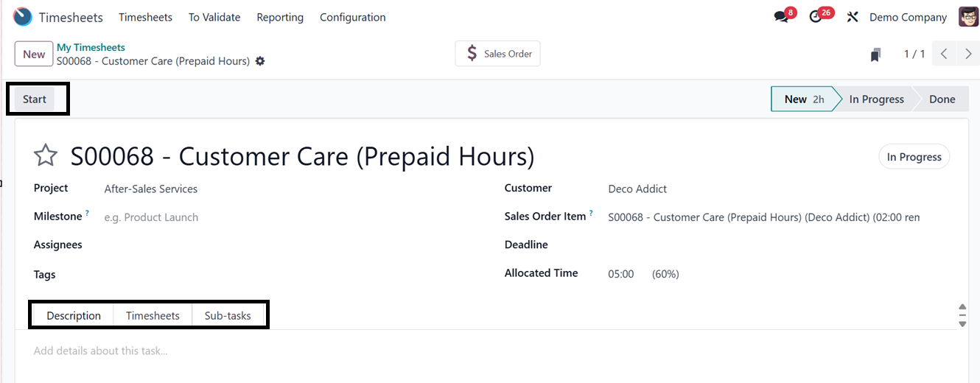Image resolution: width=980 pixels, height=383 pixels.
Task: Click the debug tools wrench icon
Action: (853, 17)
